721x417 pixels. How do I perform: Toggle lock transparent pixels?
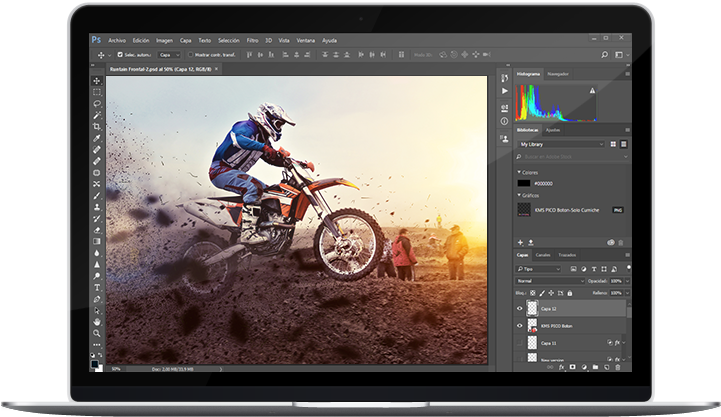532,293
